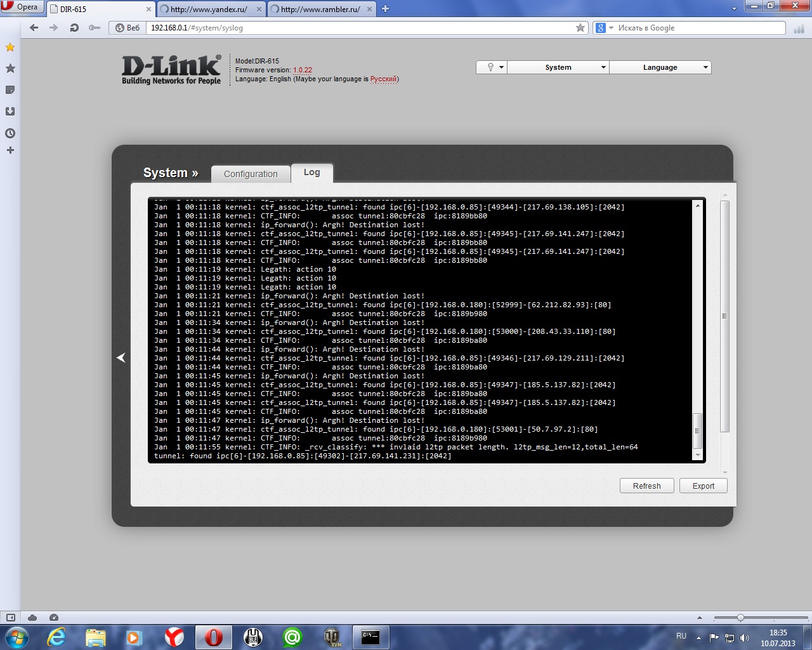This screenshot has width=812, height=650.
Task: Click the zoom slider in the status bar
Action: tap(740, 618)
